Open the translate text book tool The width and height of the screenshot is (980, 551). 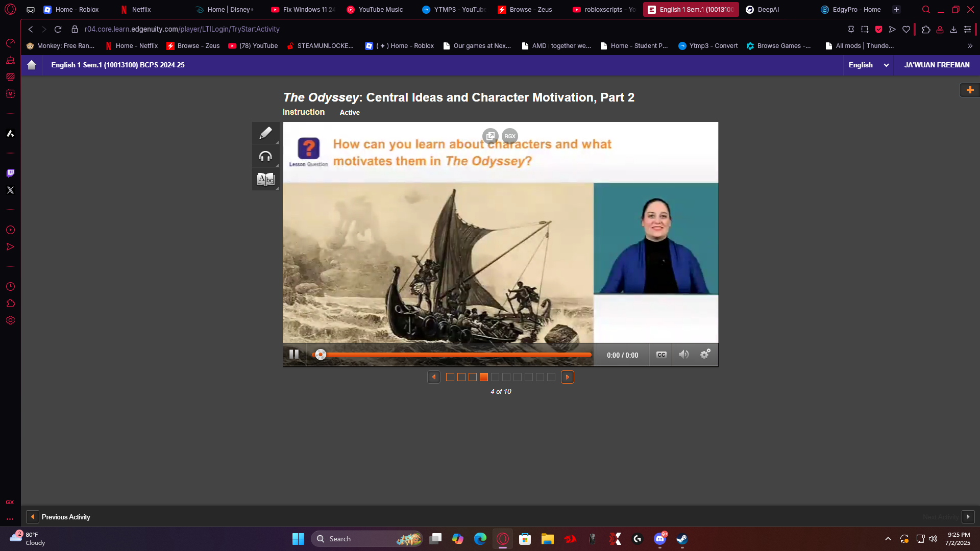[x=265, y=179]
